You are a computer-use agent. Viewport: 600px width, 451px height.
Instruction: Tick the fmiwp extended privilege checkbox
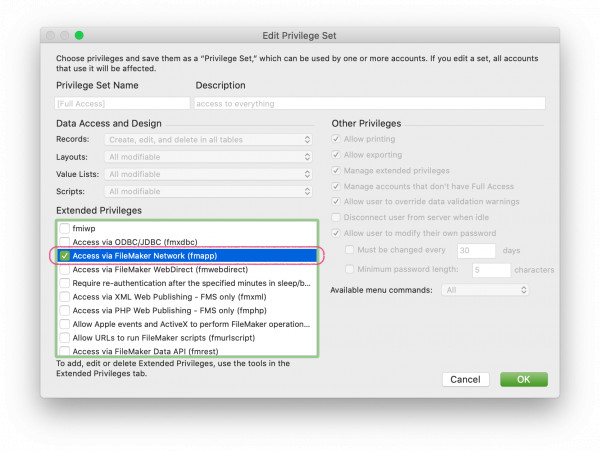point(65,228)
